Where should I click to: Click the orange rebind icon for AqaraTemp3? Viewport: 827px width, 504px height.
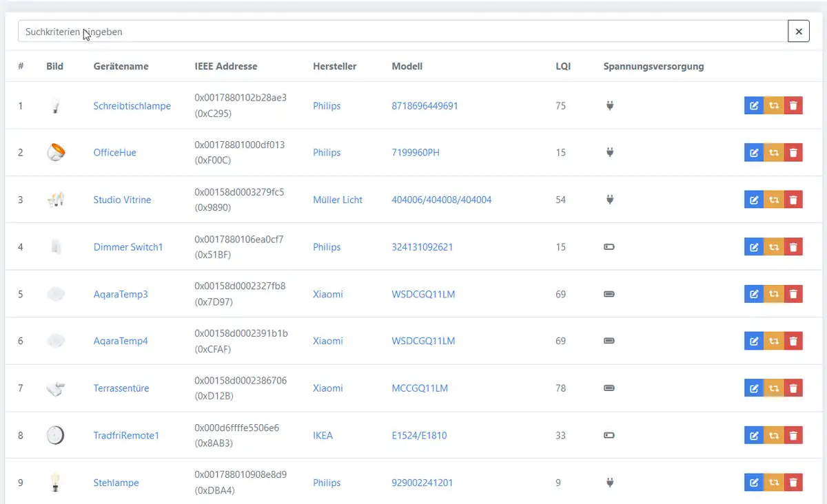774,294
